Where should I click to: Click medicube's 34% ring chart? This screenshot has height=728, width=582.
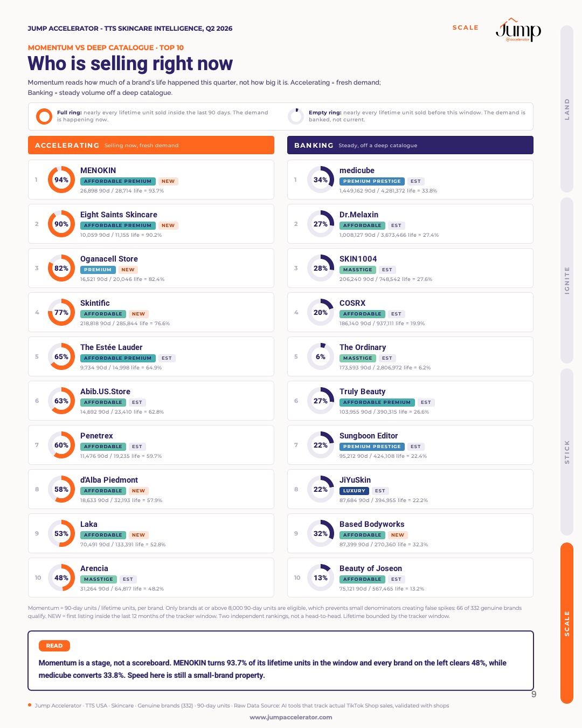(x=321, y=180)
